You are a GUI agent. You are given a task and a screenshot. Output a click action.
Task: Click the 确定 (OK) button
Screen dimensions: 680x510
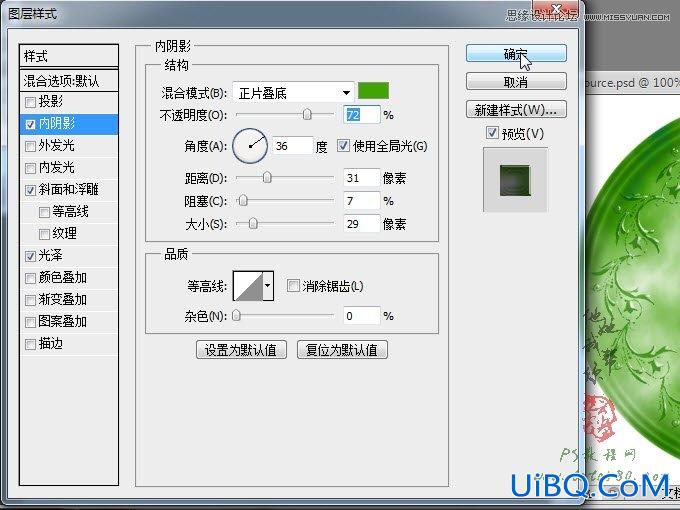(x=516, y=54)
